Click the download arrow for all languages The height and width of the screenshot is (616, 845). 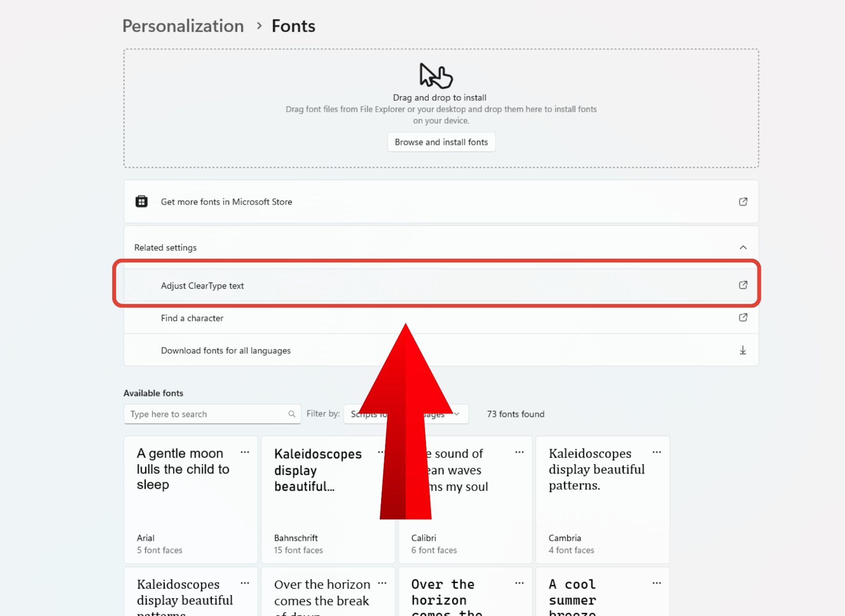click(x=743, y=350)
